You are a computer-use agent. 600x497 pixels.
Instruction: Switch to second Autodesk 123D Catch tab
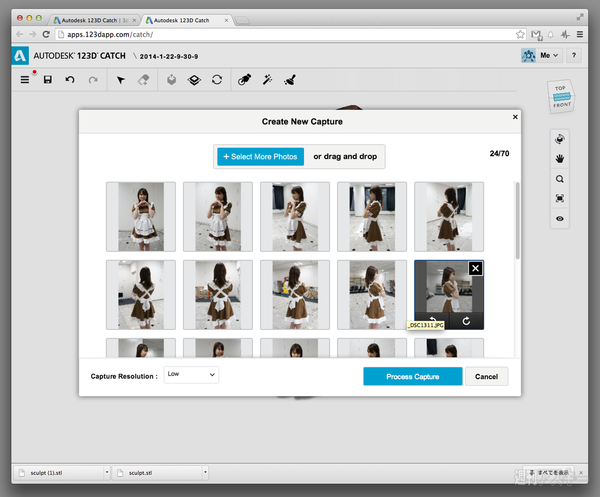186,20
